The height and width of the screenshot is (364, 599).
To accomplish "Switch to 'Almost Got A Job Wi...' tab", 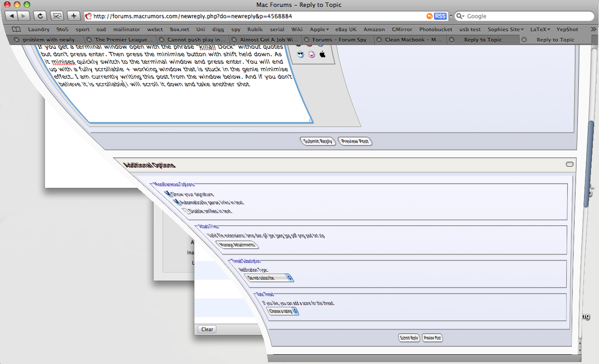I will pyautogui.click(x=267, y=40).
